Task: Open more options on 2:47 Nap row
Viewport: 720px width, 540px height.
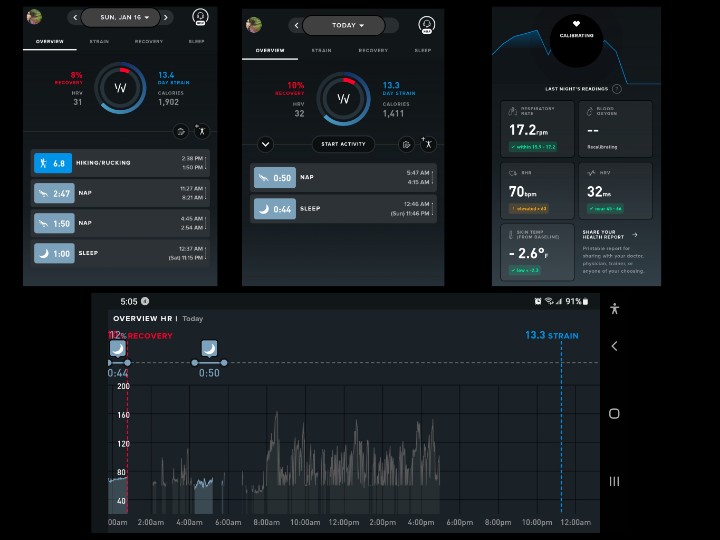Action: (x=206, y=193)
